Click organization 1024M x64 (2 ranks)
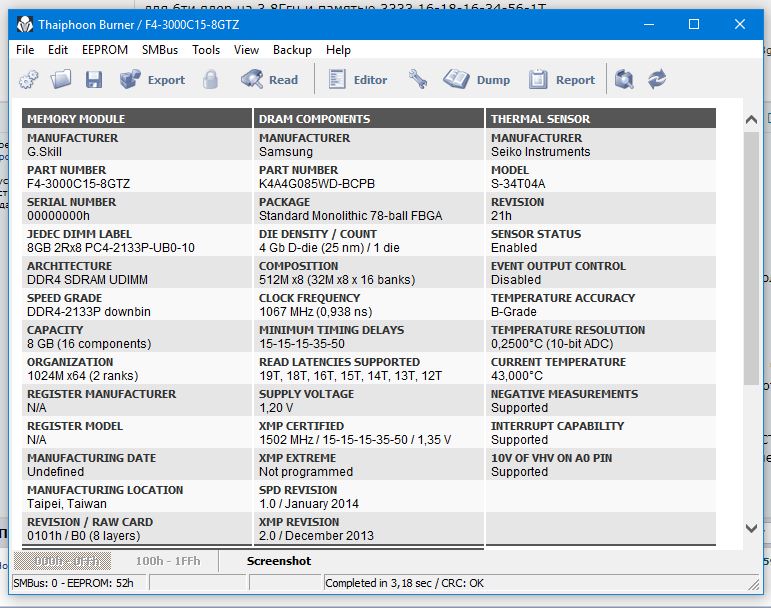This screenshot has width=771, height=608. coord(83,376)
